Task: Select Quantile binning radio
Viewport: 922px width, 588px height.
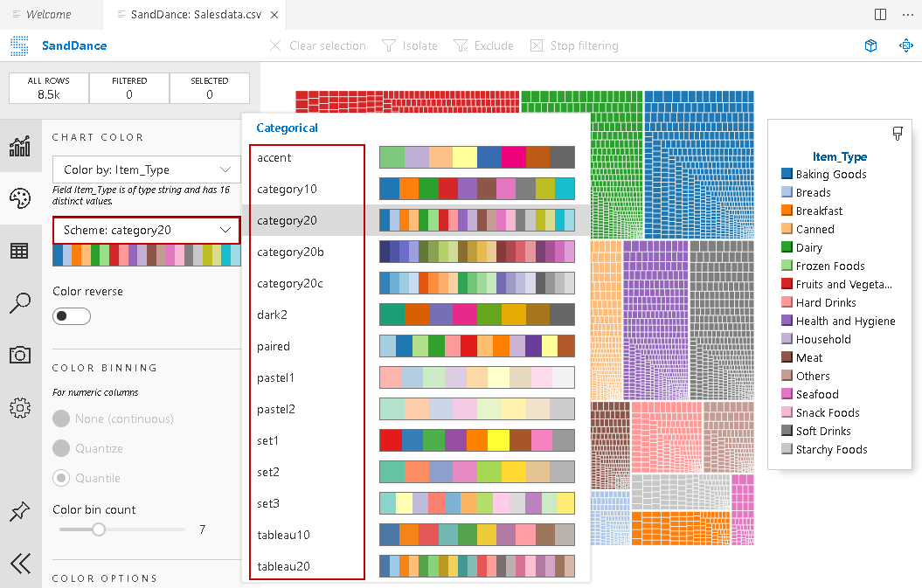Action: click(x=61, y=478)
